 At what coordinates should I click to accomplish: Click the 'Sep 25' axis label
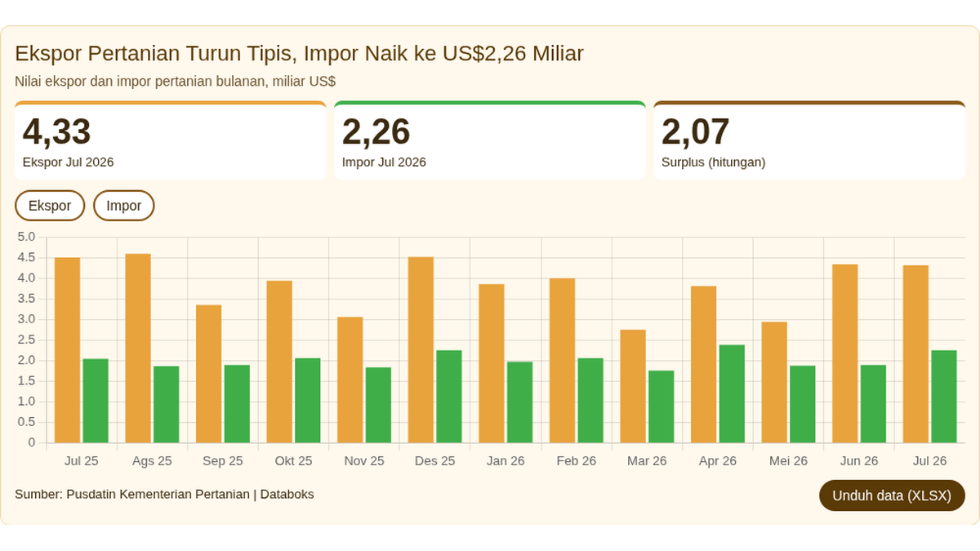[x=223, y=461]
